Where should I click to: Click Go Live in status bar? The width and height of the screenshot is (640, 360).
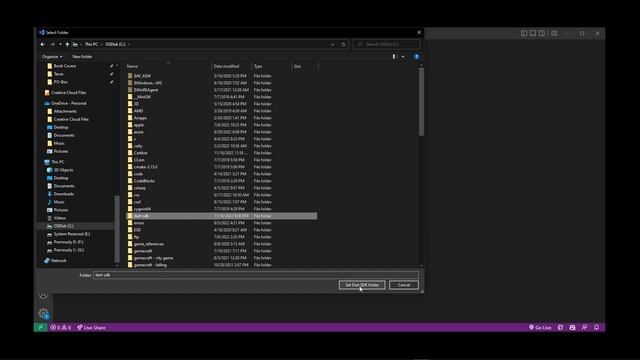click(x=540, y=327)
